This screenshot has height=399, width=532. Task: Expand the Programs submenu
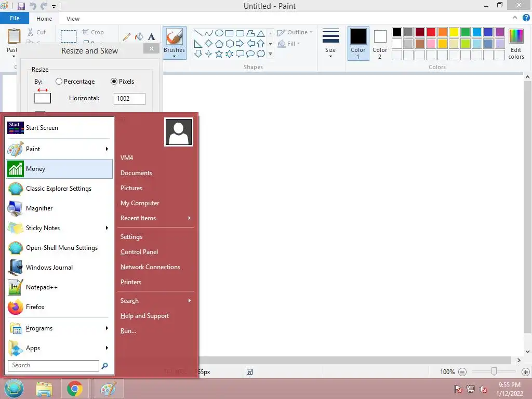point(107,328)
